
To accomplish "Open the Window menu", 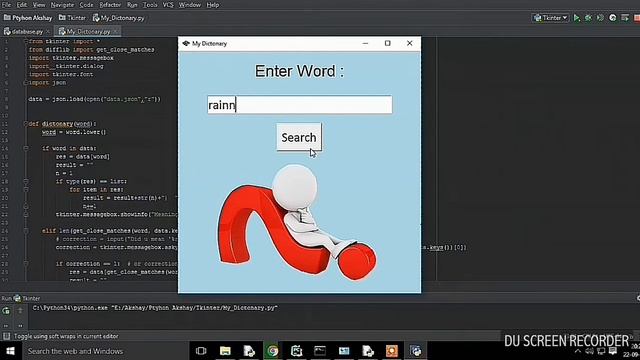I will pos(190,5).
